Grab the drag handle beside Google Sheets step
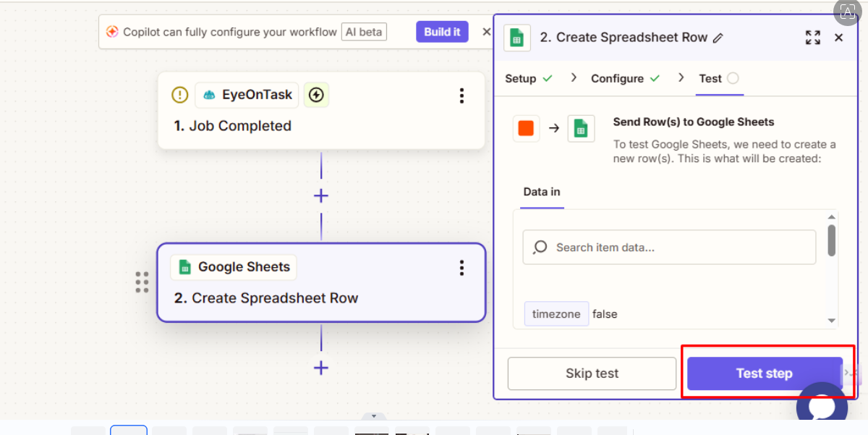The height and width of the screenshot is (435, 868). tap(142, 282)
